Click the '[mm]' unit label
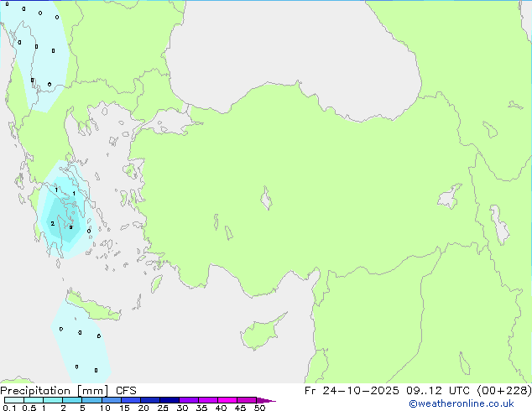532x411 pixels. click(92, 391)
